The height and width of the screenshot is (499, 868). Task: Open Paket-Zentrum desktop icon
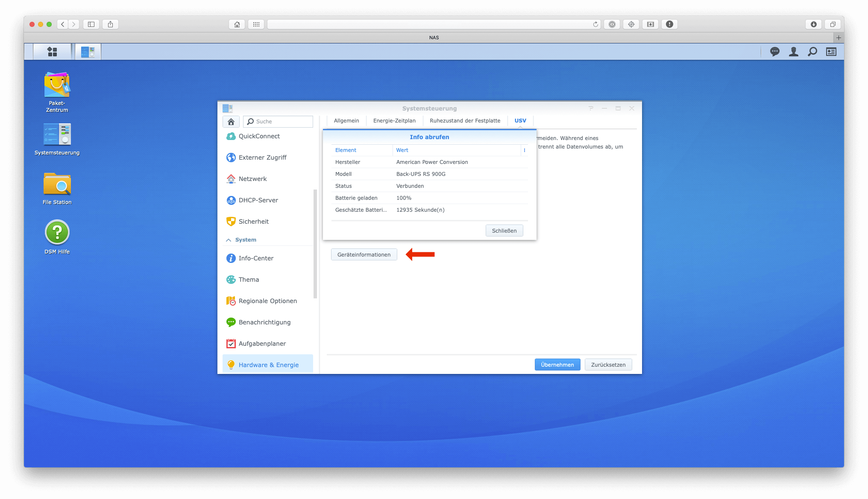(x=57, y=93)
